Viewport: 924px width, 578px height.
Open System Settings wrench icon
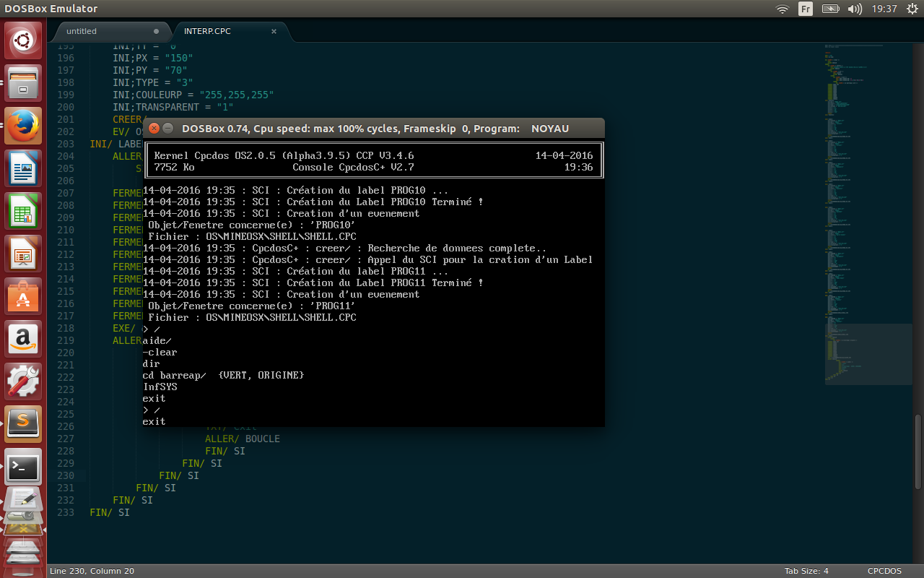[x=24, y=381]
